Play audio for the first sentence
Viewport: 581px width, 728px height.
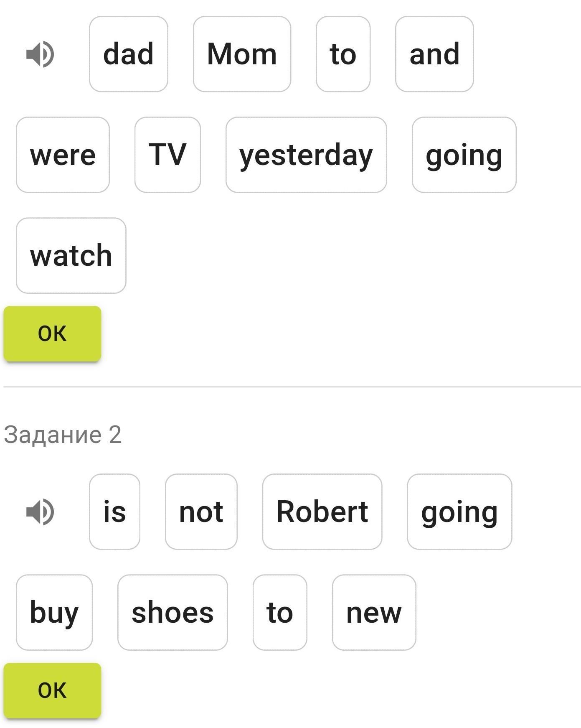coord(40,54)
